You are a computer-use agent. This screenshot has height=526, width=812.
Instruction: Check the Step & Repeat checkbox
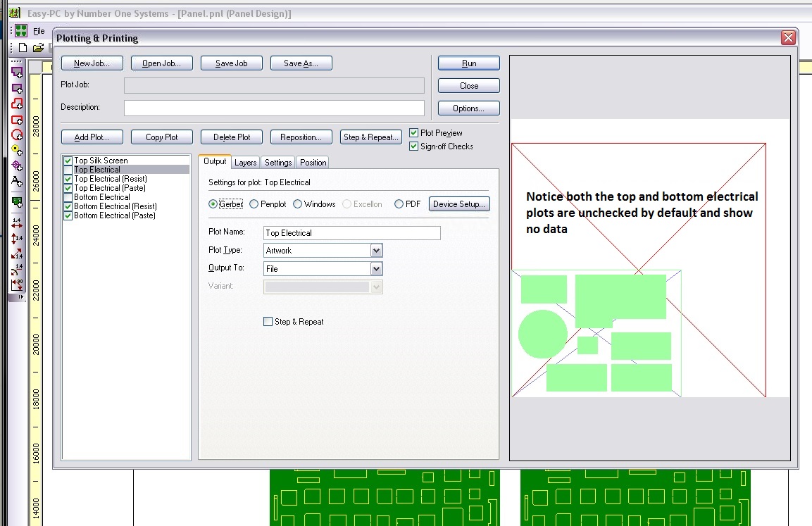point(268,322)
